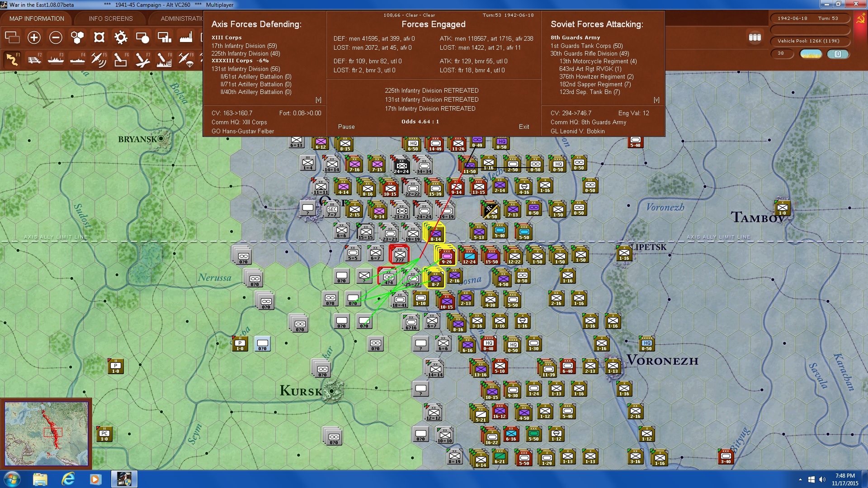868x488 pixels.
Task: Toggle the factory overlay icon
Action: pos(186,38)
